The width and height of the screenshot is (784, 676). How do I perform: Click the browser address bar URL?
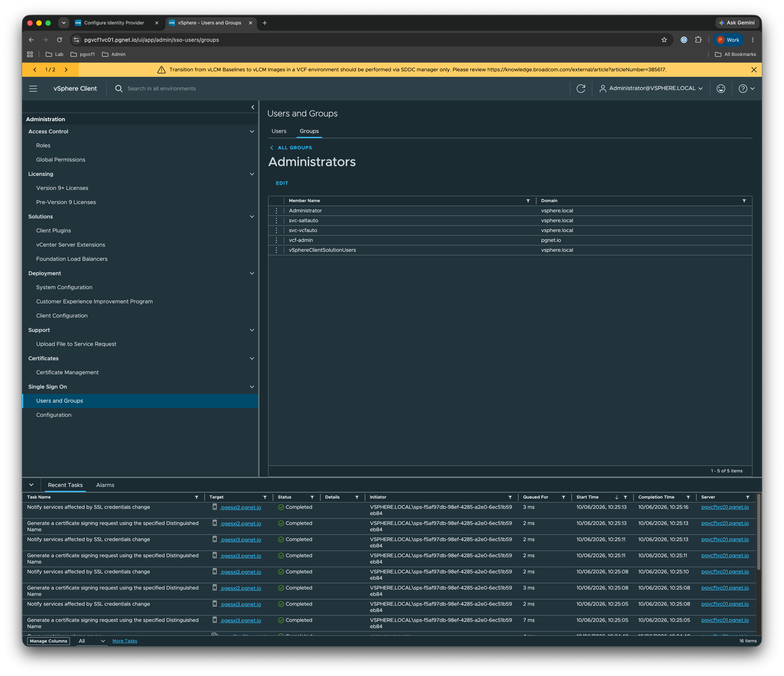point(151,40)
